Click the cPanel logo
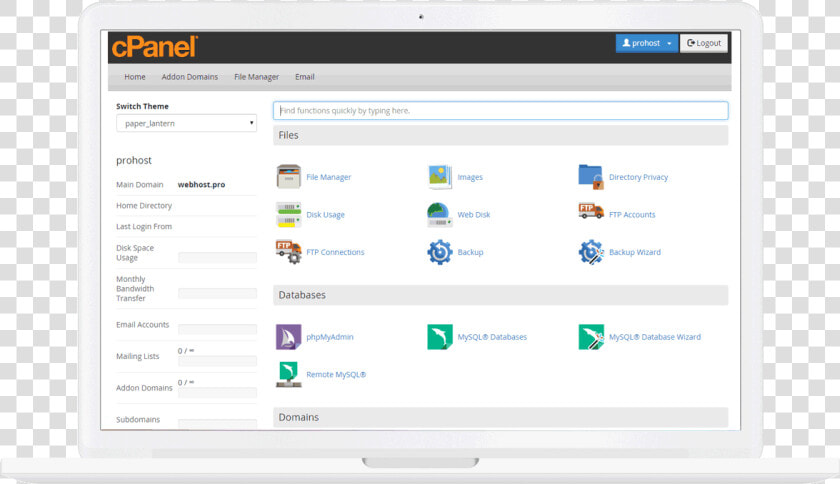 (155, 47)
